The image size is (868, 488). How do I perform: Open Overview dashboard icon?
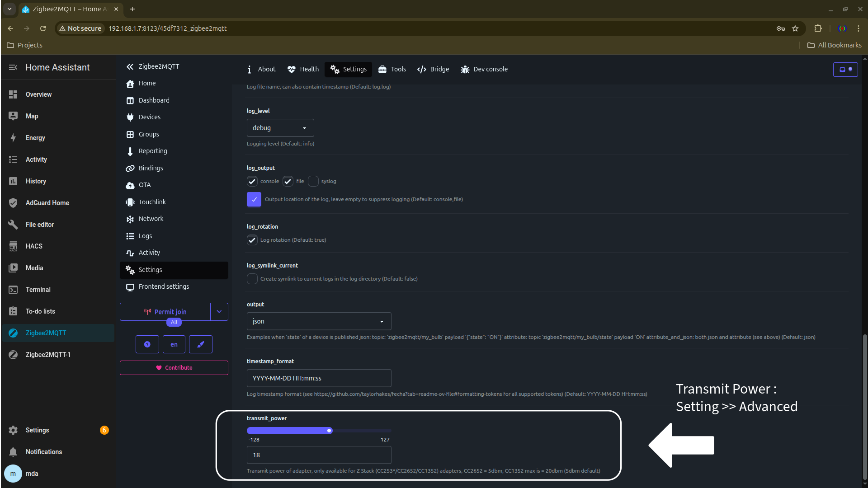click(13, 94)
